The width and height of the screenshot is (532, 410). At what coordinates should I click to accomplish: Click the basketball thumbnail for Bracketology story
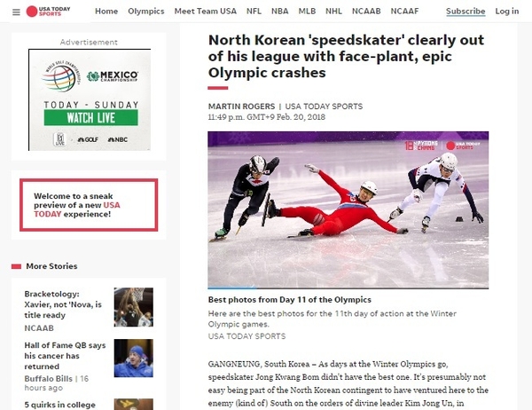tap(134, 307)
